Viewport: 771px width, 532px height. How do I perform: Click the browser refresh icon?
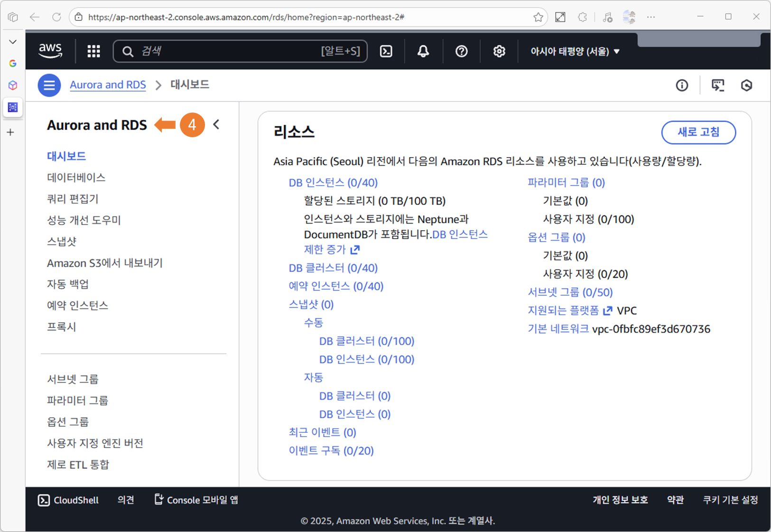tap(56, 17)
